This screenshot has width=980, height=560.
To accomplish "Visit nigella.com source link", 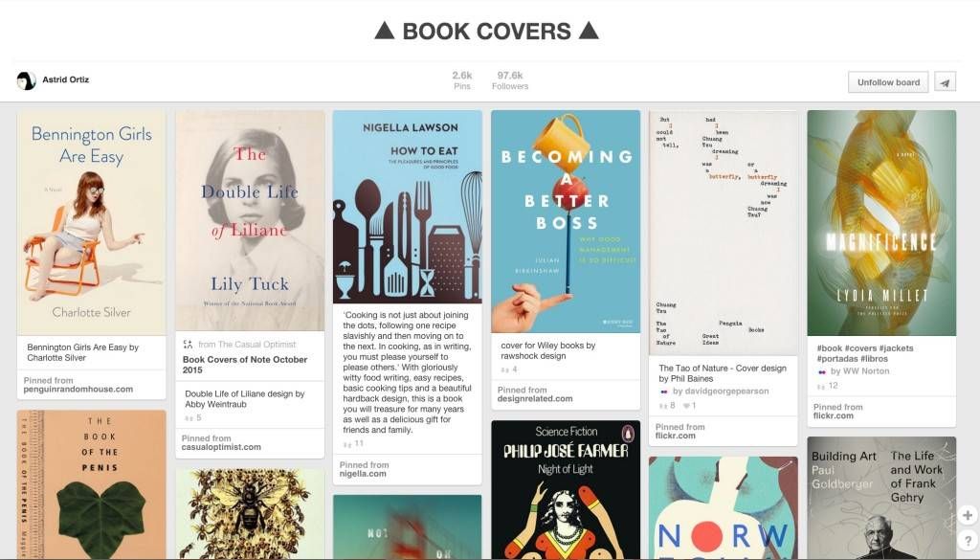I will pos(363,473).
